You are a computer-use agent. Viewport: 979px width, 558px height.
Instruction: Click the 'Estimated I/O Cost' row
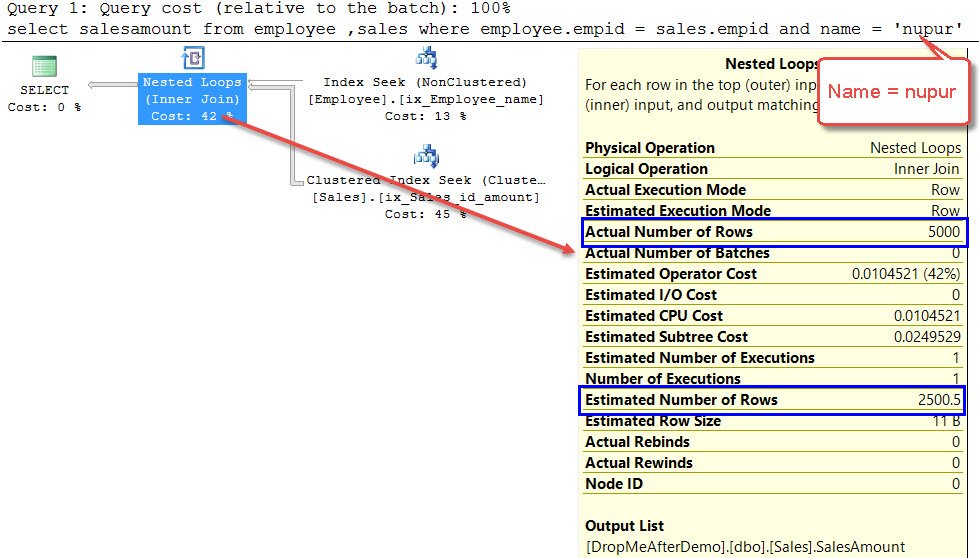[773, 295]
